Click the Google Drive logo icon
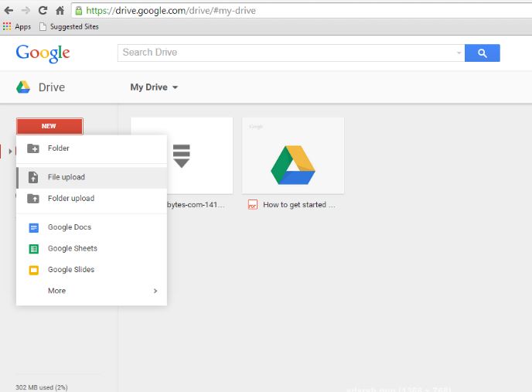 pos(23,87)
